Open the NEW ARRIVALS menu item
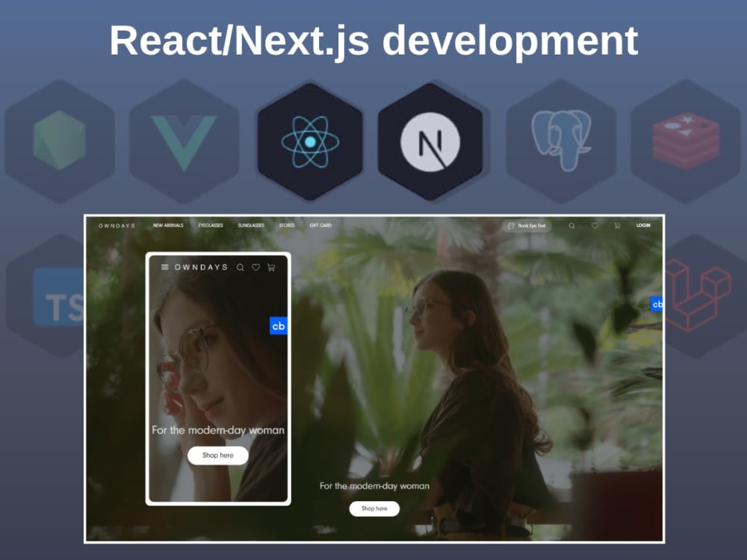The image size is (747, 560). pyautogui.click(x=168, y=225)
